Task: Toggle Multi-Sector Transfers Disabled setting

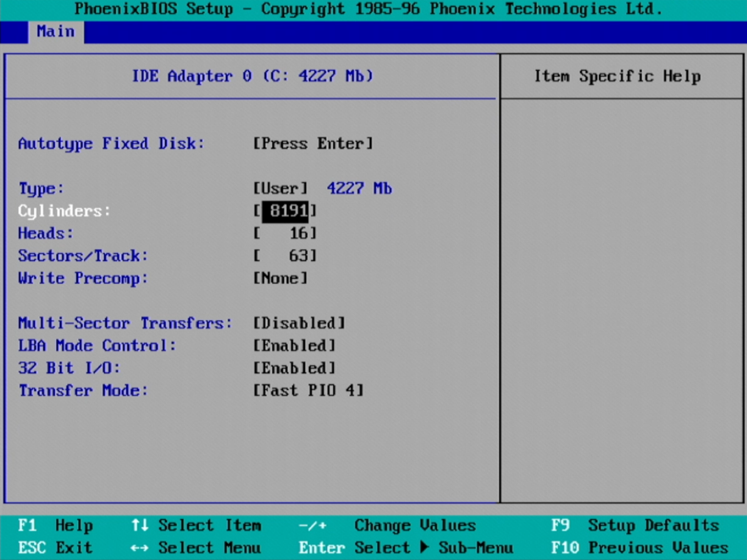Action: [x=299, y=323]
